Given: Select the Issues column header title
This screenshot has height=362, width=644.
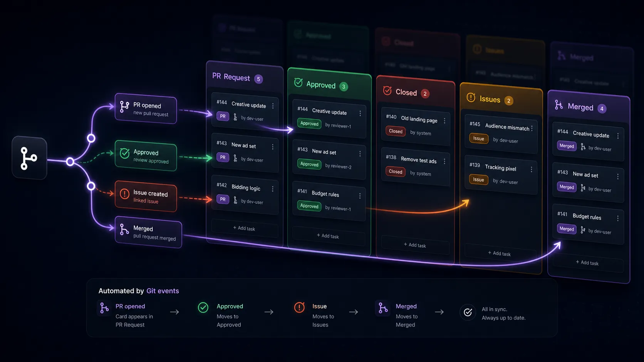Looking at the screenshot, I should pyautogui.click(x=490, y=99).
